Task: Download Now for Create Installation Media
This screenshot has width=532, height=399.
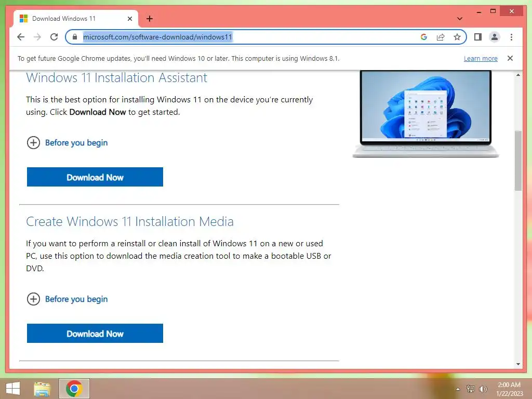Action: pyautogui.click(x=95, y=333)
